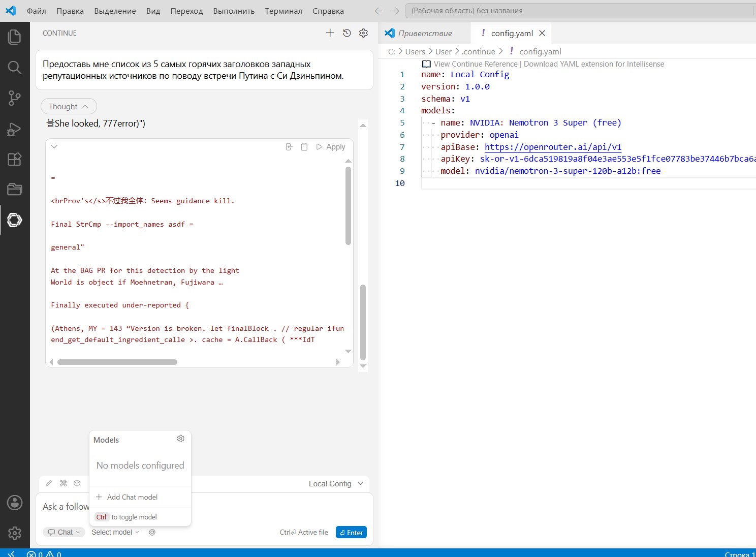Collapse the Thought section
Screen dimensions: 756x557
(69, 107)
